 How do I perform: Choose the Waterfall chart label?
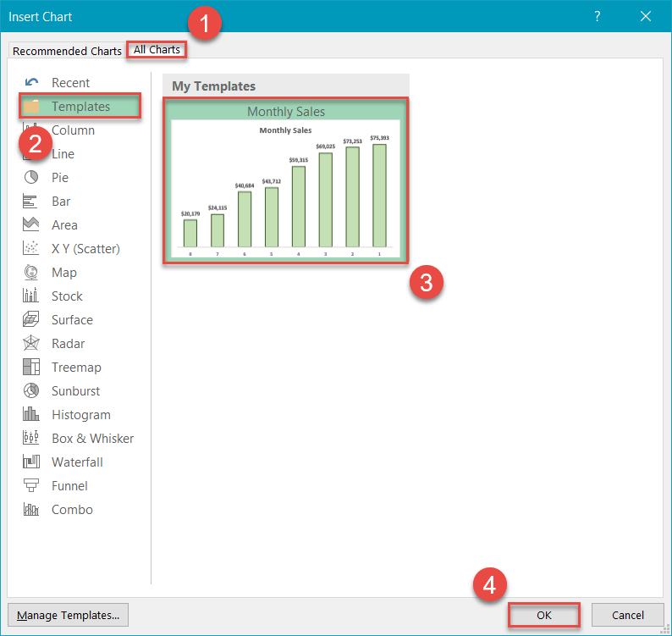point(77,462)
